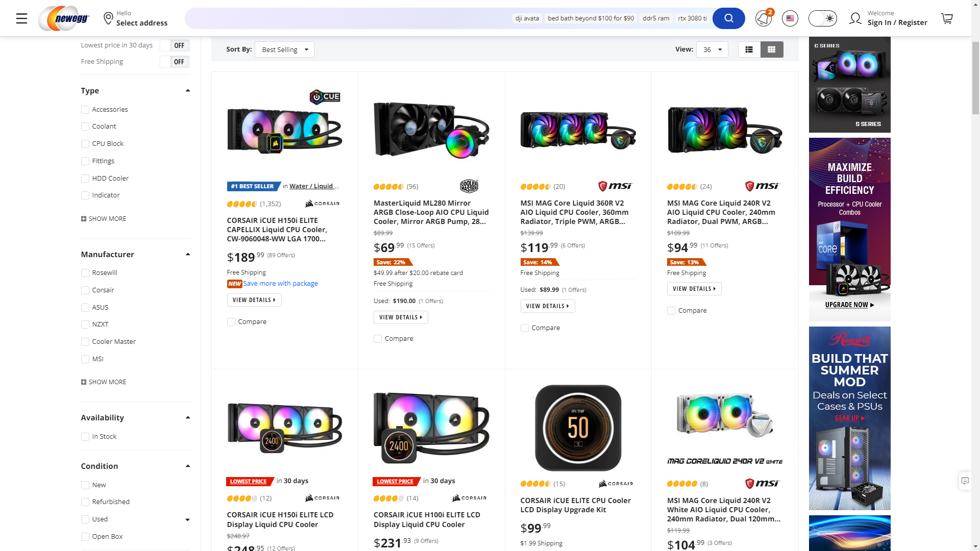980x551 pixels.
Task: Select the 'ddr5 ram' search suggestion
Action: 656,18
